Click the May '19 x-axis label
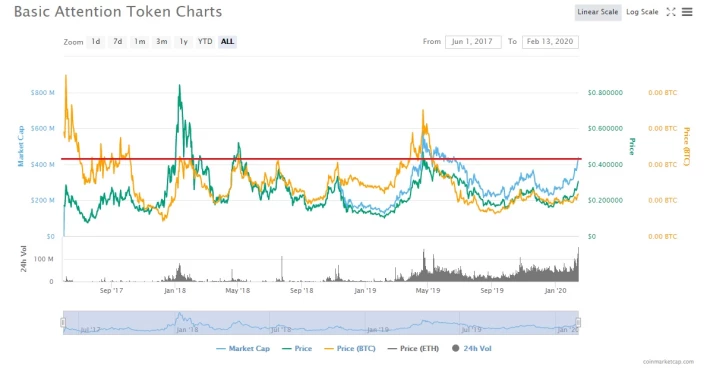710x376 pixels. (428, 290)
